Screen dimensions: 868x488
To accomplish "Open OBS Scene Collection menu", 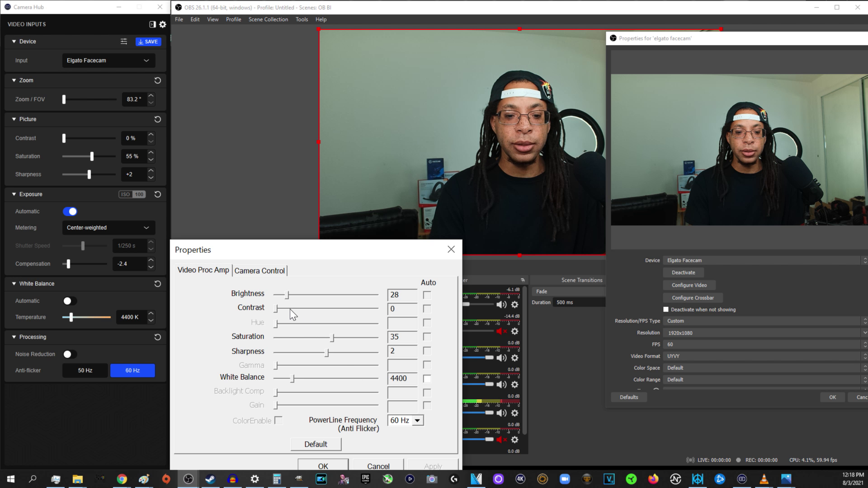I will 268,19.
